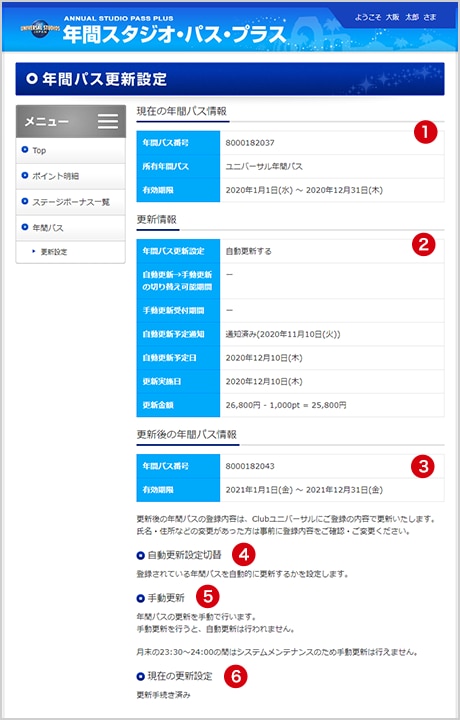Click the 年間スタジオ・パス・プラス banner title
Viewport: 460px width, 720px height.
coord(174,34)
